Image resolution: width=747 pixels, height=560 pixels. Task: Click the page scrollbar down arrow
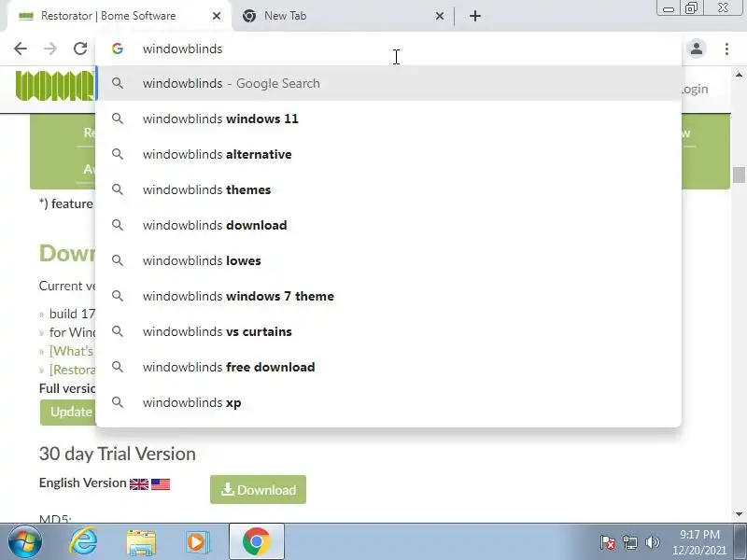739,514
